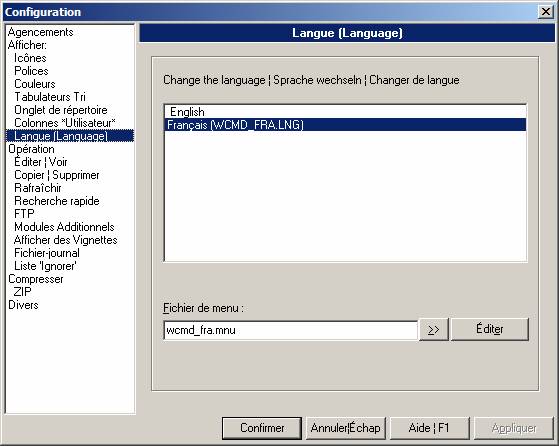
Task: Open the menu file browse >> button
Action: coord(434,330)
